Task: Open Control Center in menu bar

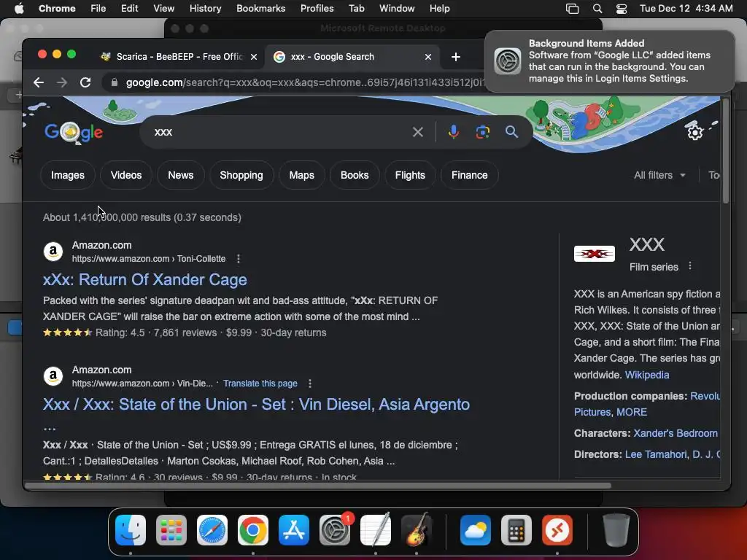Action: 622,9
